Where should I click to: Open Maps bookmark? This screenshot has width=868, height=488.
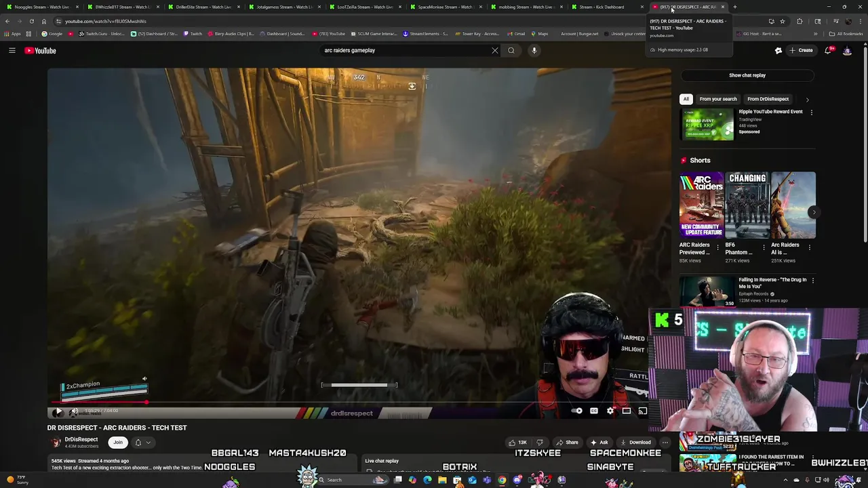tap(539, 33)
